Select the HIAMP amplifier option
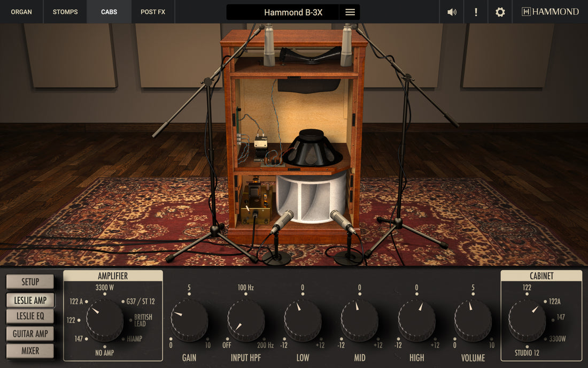The image size is (588, 368). (134, 339)
